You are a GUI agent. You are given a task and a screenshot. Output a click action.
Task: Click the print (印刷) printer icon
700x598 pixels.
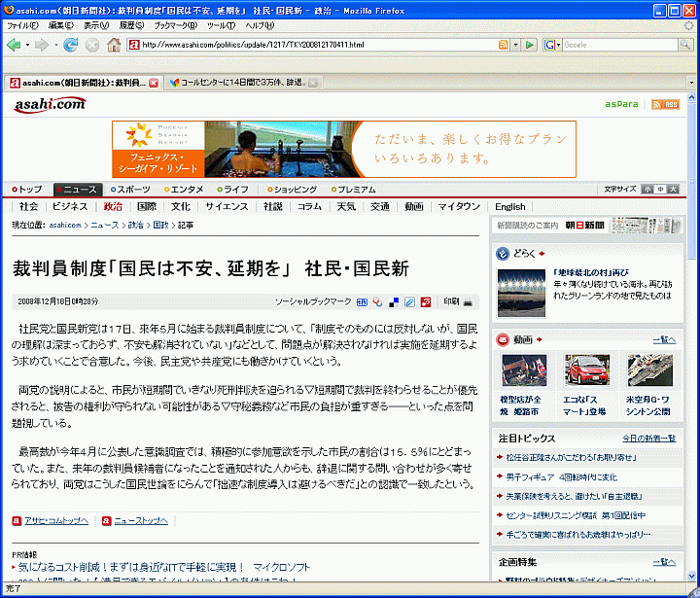[468, 301]
